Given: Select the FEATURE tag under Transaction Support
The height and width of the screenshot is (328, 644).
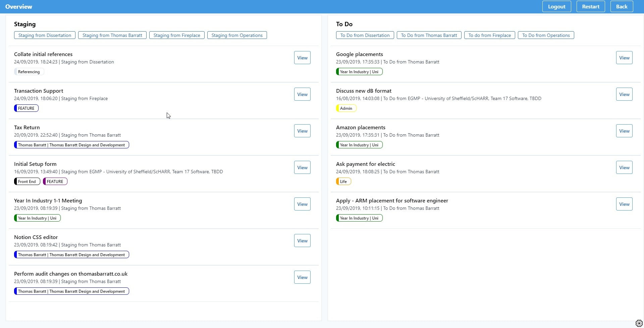Looking at the screenshot, I should (x=26, y=108).
